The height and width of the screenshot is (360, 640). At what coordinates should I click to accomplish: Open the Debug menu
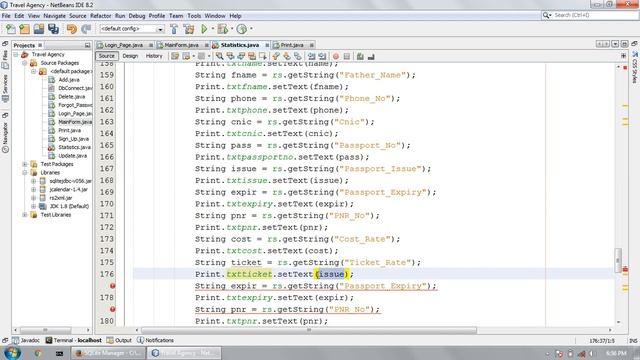click(137, 16)
